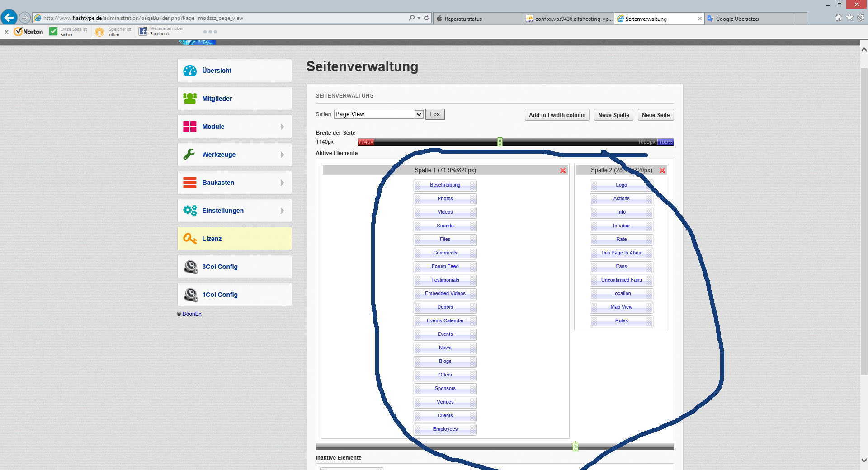The height and width of the screenshot is (470, 868).
Task: Click the Neue Spalte button
Action: [x=613, y=115]
